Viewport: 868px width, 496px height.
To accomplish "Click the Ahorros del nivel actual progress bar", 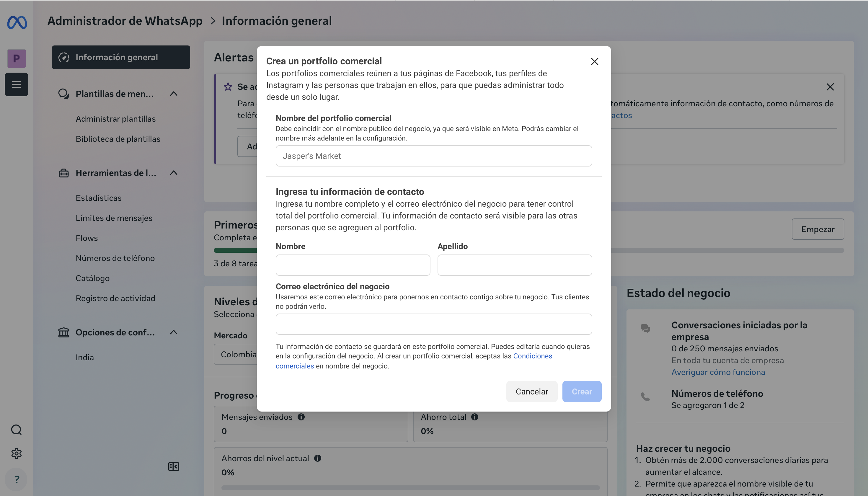I will click(x=410, y=487).
